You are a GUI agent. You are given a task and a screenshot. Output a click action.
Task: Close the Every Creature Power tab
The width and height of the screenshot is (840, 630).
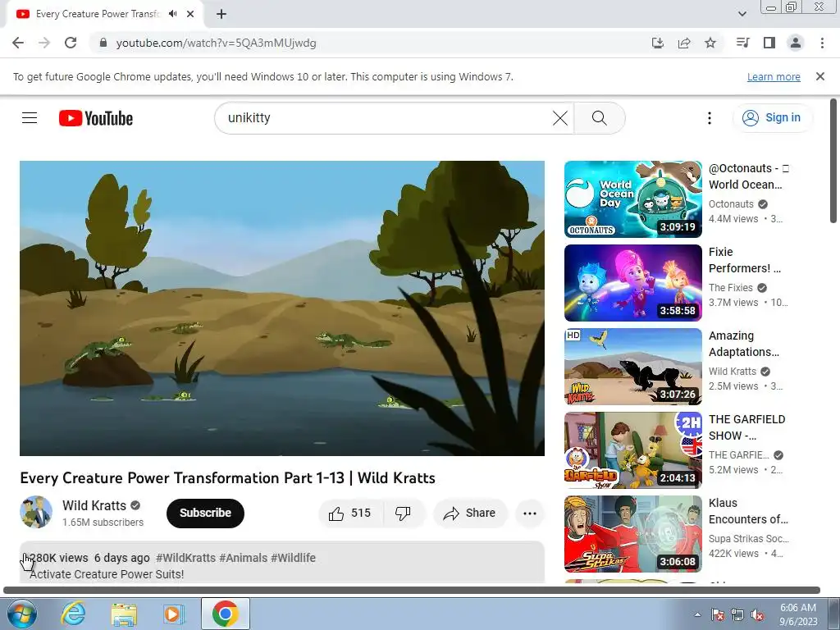pyautogui.click(x=190, y=14)
